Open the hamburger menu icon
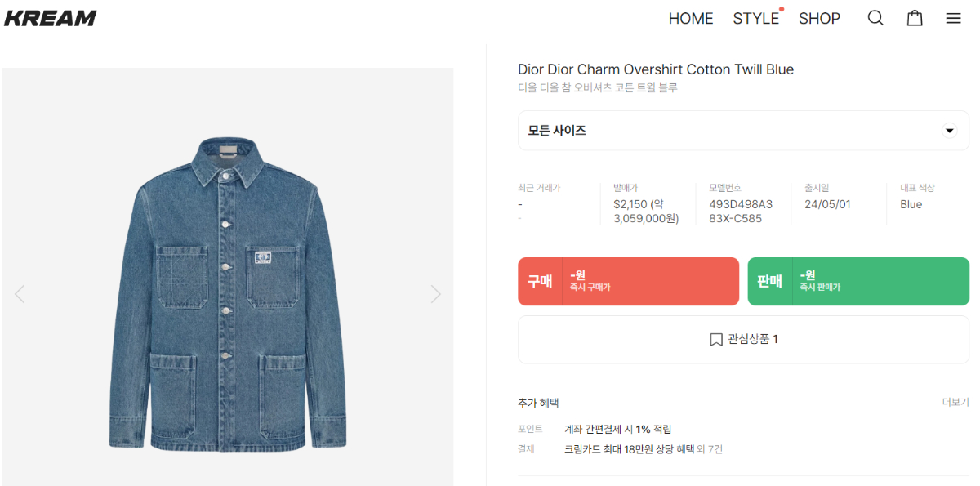980x486 pixels. 953,18
